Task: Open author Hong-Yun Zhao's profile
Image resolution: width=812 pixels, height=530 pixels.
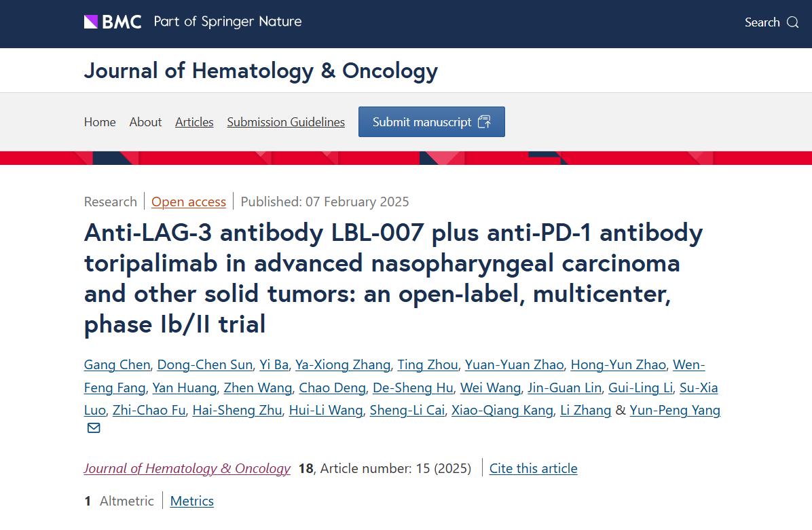Action: (x=619, y=365)
